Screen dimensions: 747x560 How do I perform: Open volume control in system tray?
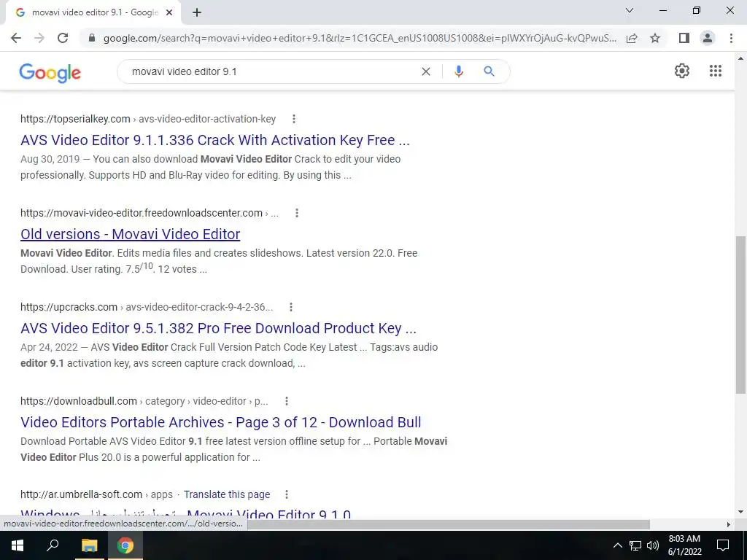click(653, 545)
